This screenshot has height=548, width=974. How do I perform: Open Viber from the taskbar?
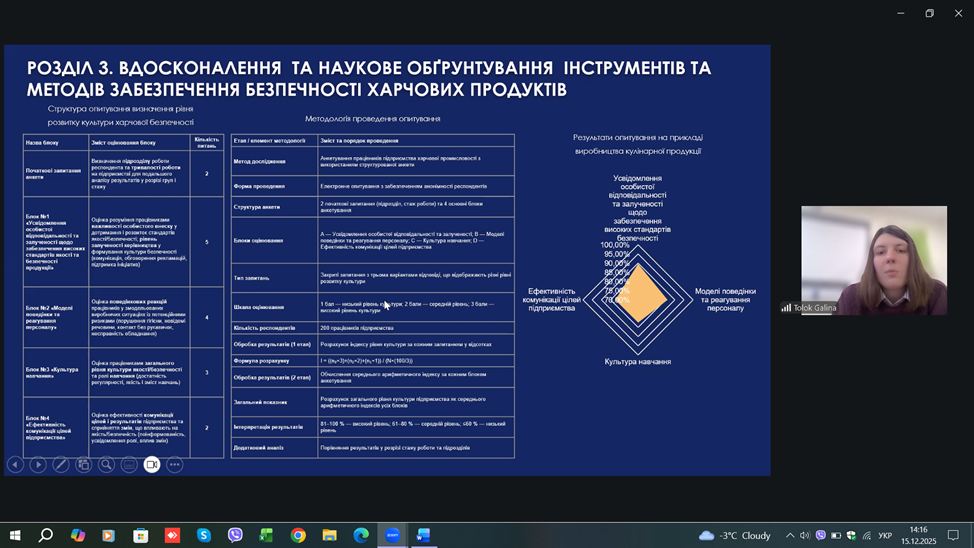[235, 536]
